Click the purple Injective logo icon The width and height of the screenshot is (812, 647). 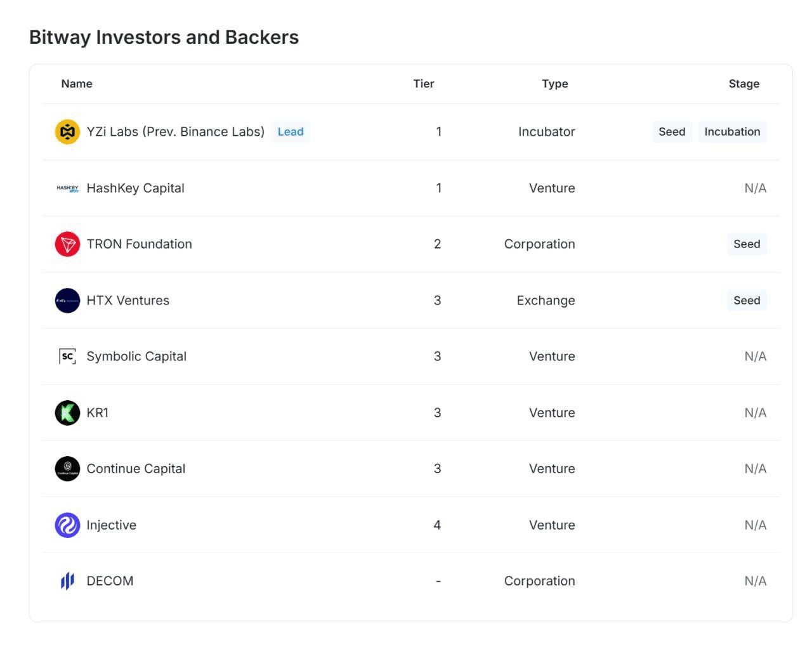pyautogui.click(x=67, y=525)
